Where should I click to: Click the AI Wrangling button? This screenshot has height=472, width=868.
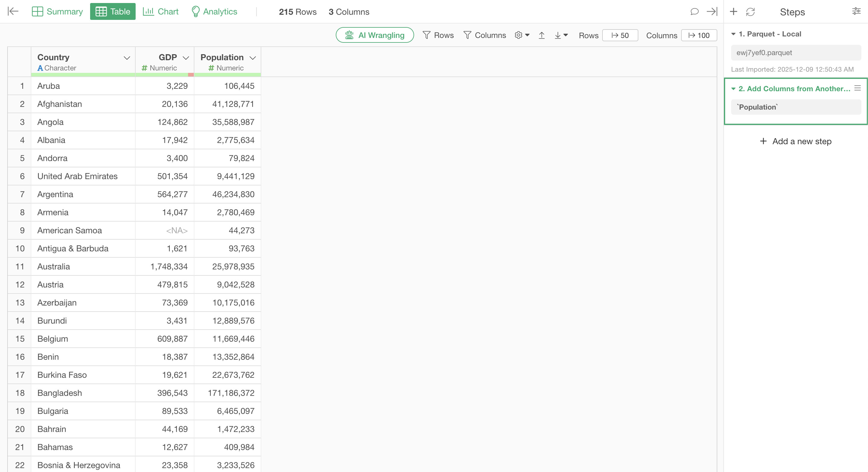(x=375, y=35)
